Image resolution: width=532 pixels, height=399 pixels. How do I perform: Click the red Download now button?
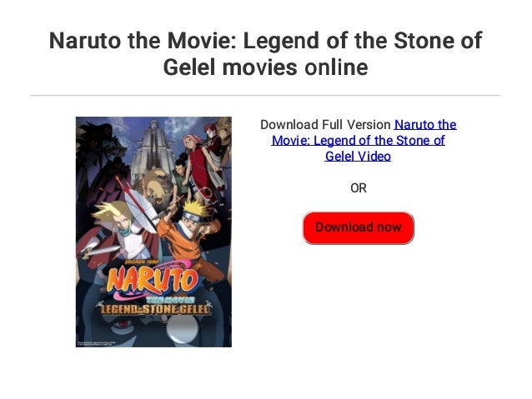pos(358,227)
